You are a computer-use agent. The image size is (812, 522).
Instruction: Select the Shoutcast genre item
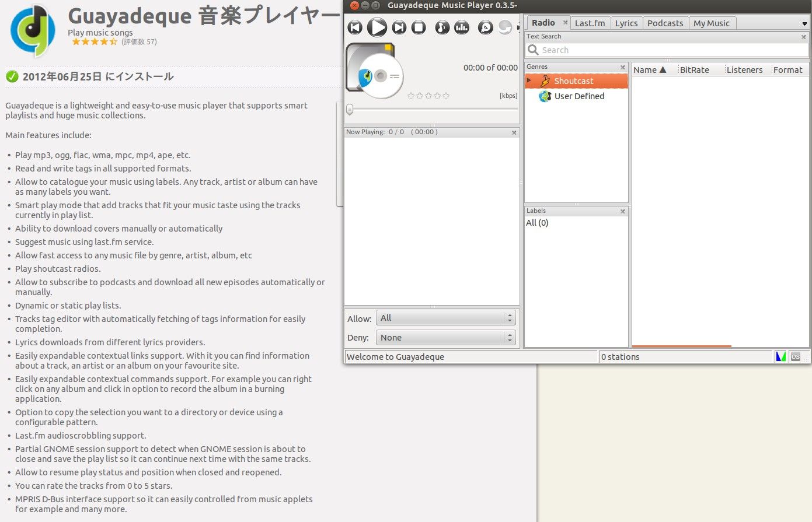577,81
